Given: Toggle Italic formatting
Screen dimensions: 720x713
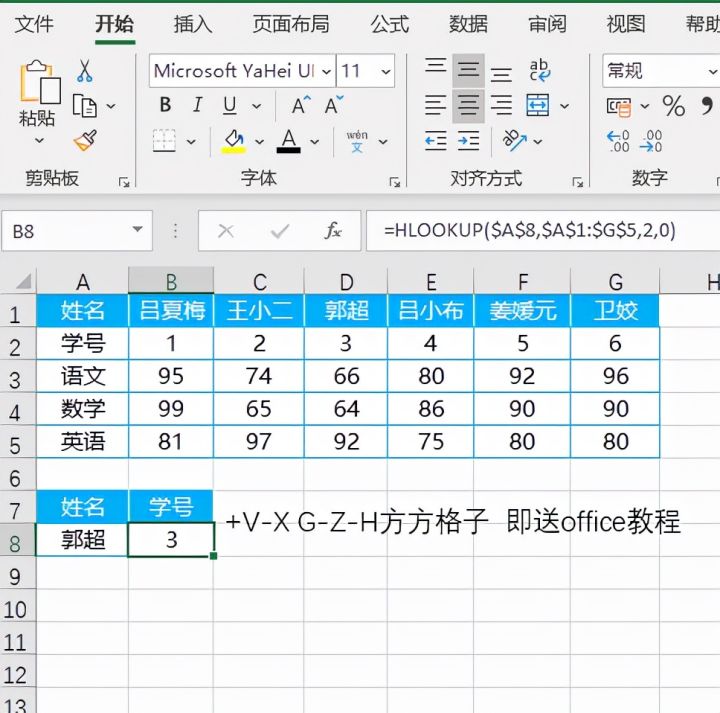Looking at the screenshot, I should pyautogui.click(x=198, y=106).
